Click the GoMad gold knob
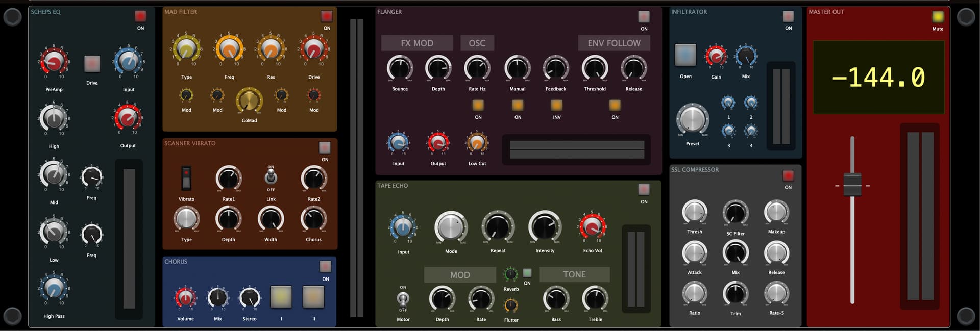980x331 pixels. point(249,100)
